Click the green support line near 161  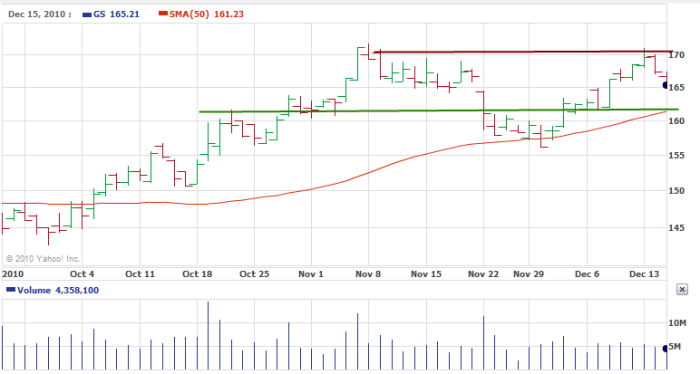click(x=438, y=110)
